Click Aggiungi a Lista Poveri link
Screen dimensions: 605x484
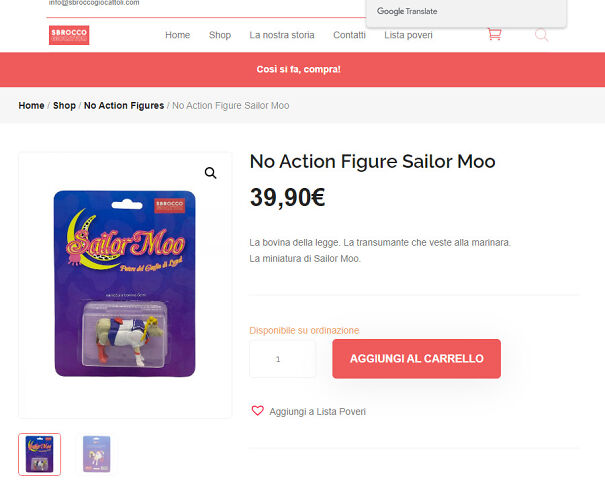pyautogui.click(x=317, y=411)
